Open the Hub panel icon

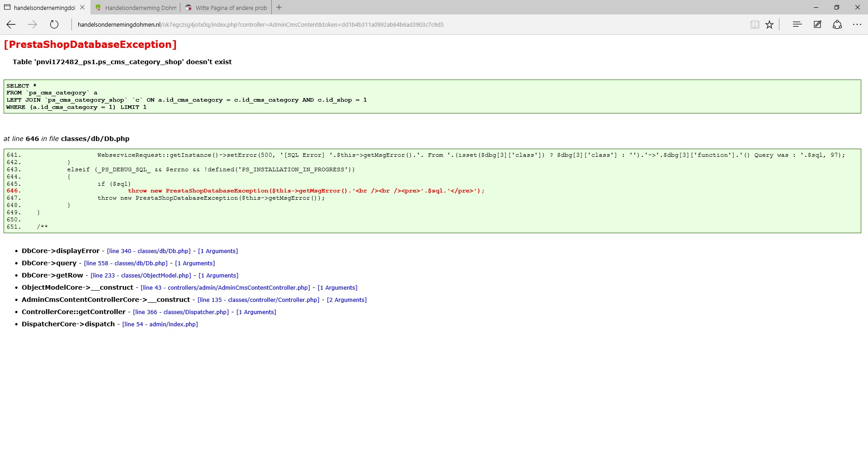pos(797,24)
